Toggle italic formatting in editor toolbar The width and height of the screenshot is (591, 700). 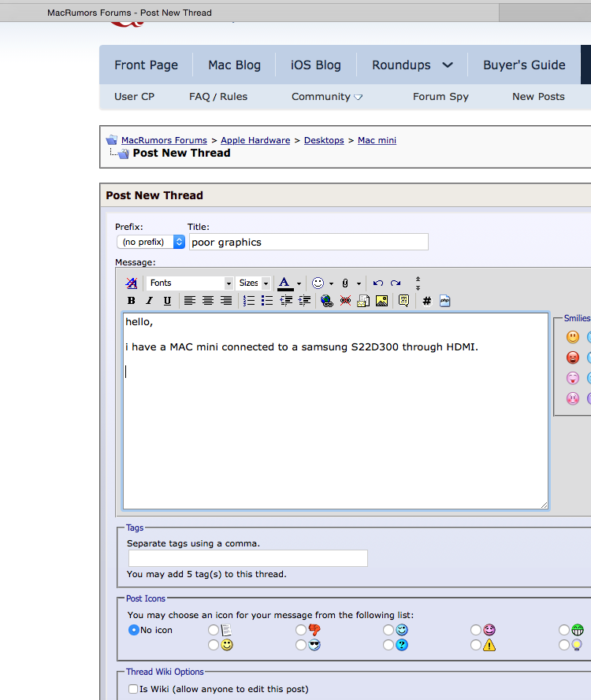tap(149, 301)
